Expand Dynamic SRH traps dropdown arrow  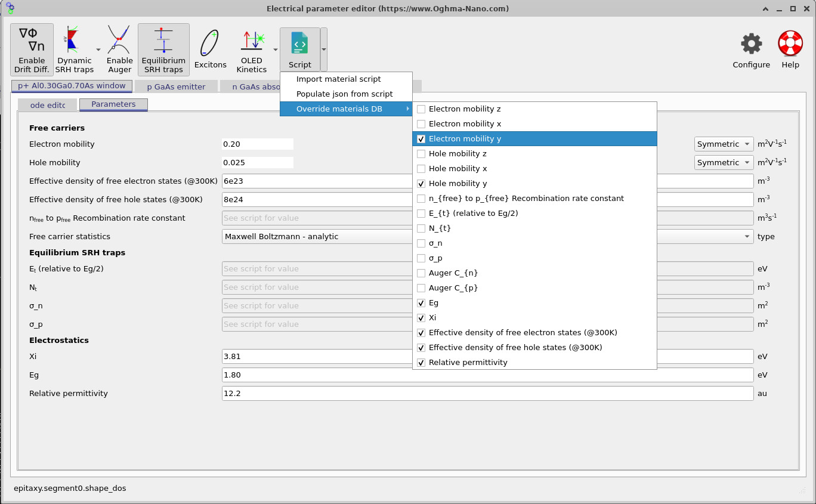click(98, 50)
